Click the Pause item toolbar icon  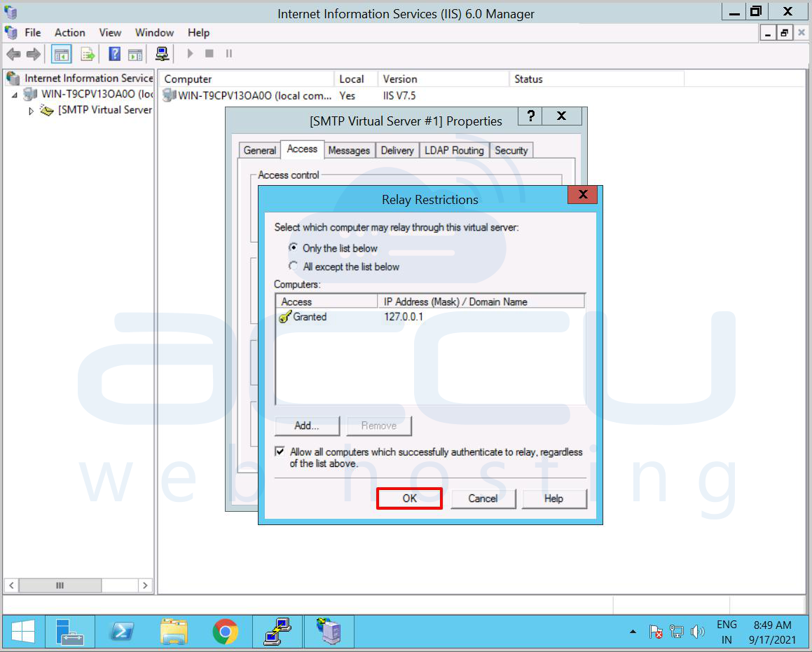pos(229,53)
